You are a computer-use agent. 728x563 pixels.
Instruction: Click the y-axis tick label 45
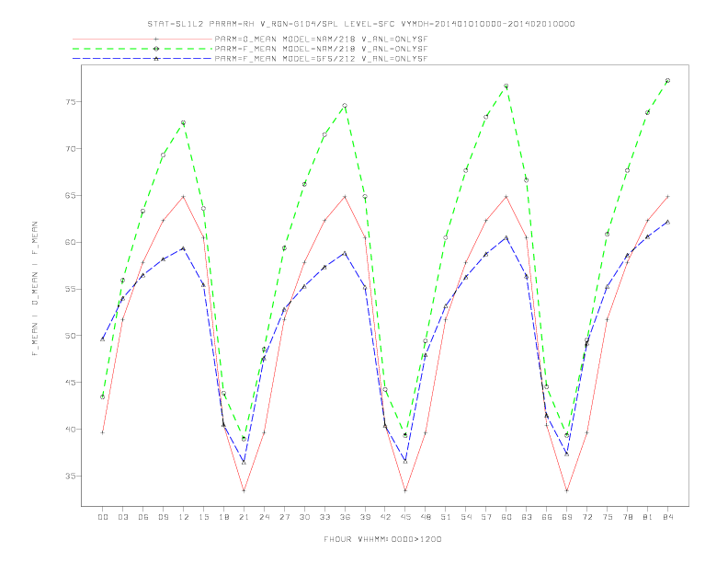pos(71,383)
